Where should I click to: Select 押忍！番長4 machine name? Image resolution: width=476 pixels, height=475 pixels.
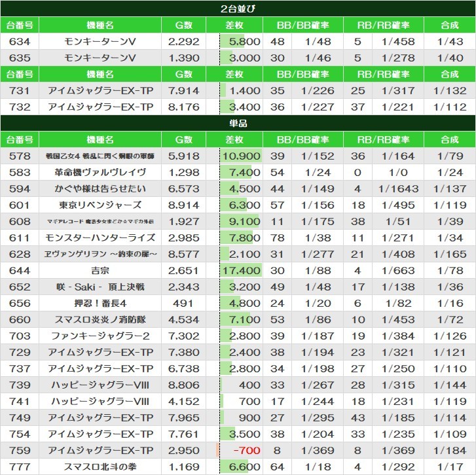[100, 304]
